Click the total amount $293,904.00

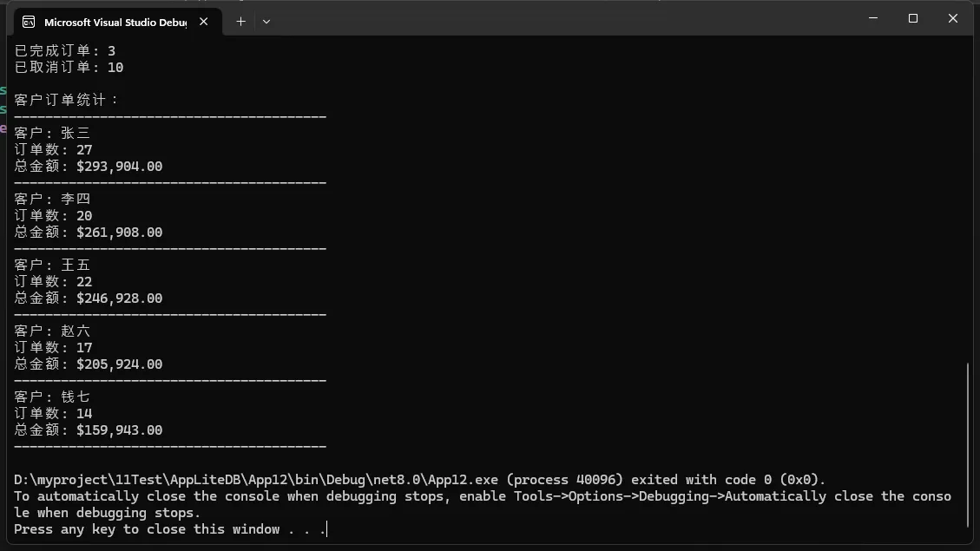click(119, 167)
